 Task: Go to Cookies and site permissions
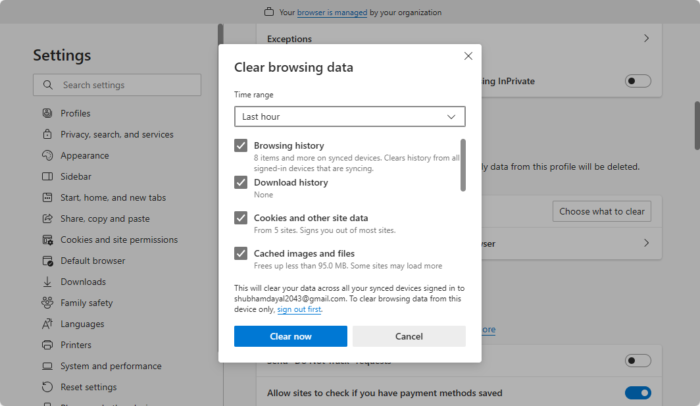pos(118,240)
